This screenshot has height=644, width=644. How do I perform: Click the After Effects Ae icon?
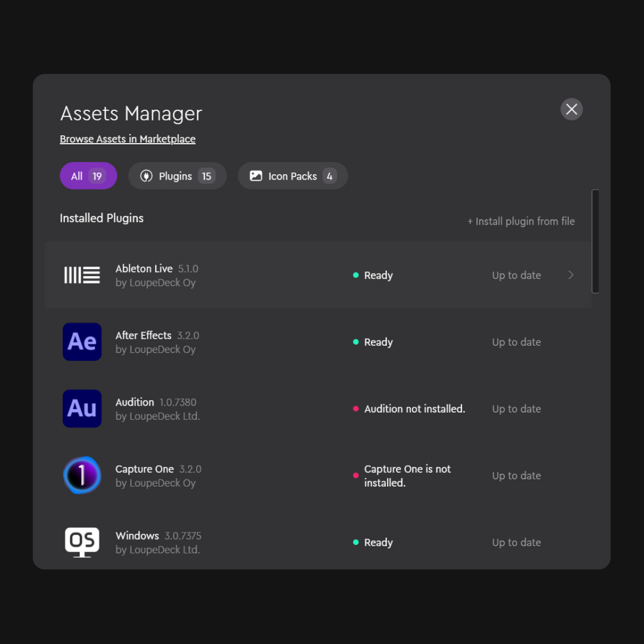coord(82,342)
